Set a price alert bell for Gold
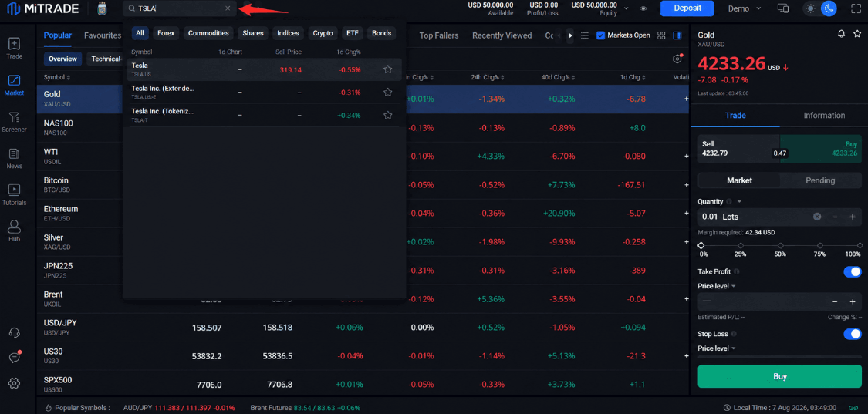The image size is (868, 414). (x=842, y=35)
